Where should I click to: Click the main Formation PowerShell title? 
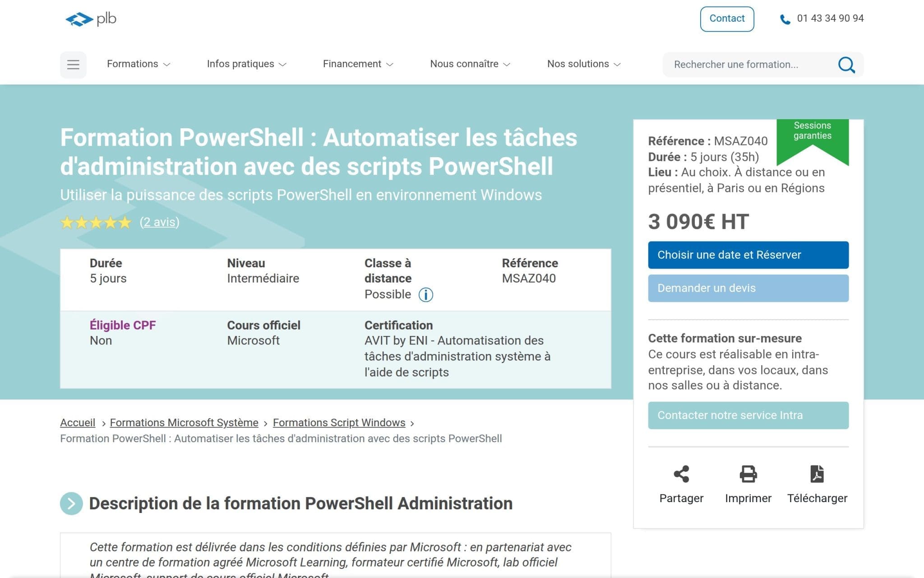[319, 152]
